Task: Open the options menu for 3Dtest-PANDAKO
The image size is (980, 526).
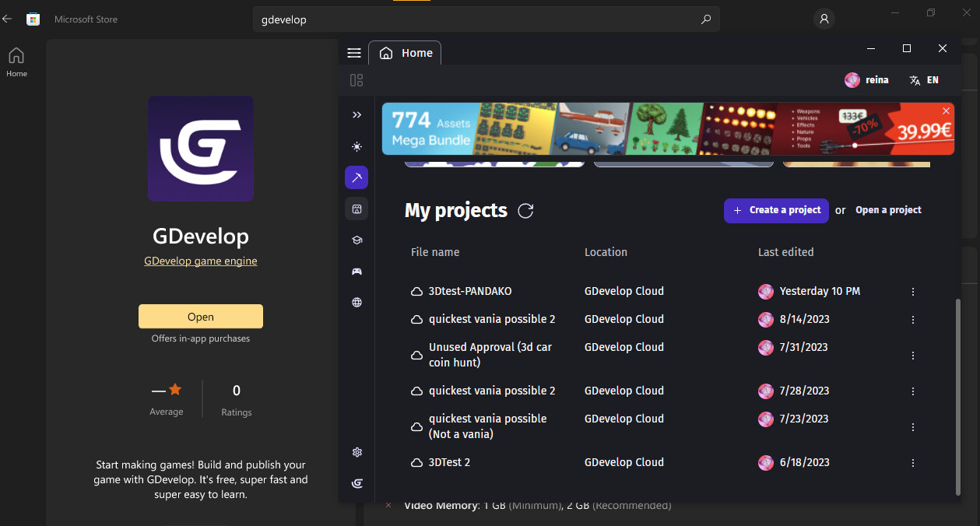Action: tap(913, 292)
